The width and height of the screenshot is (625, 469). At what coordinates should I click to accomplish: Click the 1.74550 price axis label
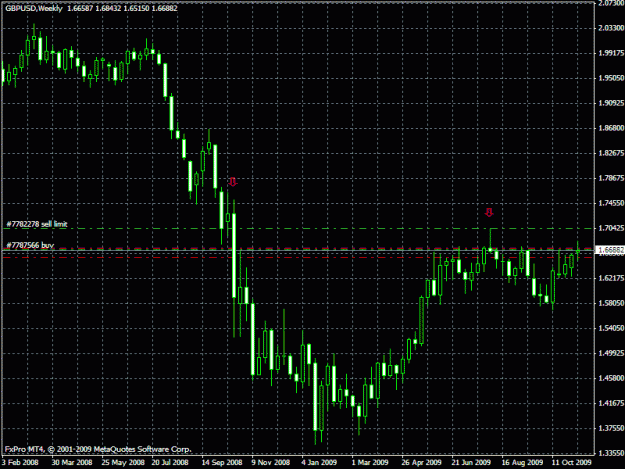coord(611,203)
